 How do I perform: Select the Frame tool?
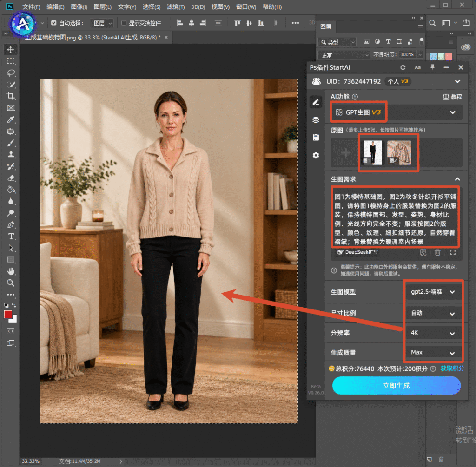(11, 108)
